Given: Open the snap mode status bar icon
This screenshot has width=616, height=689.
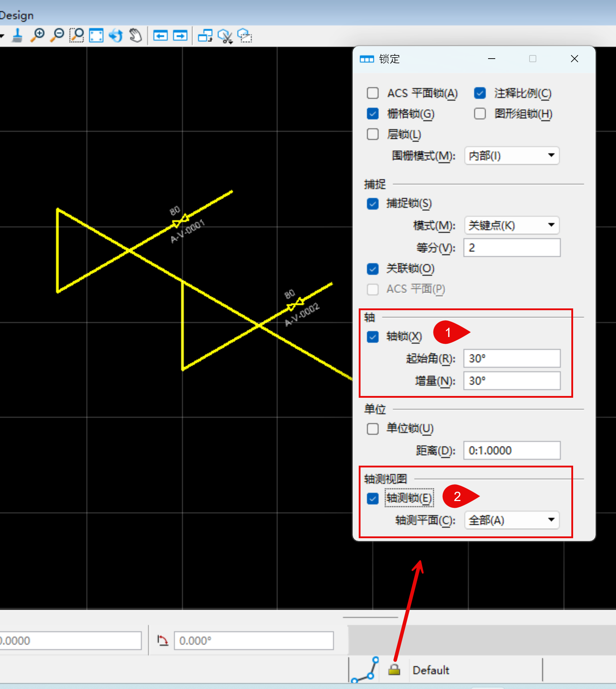Looking at the screenshot, I should pyautogui.click(x=365, y=670).
